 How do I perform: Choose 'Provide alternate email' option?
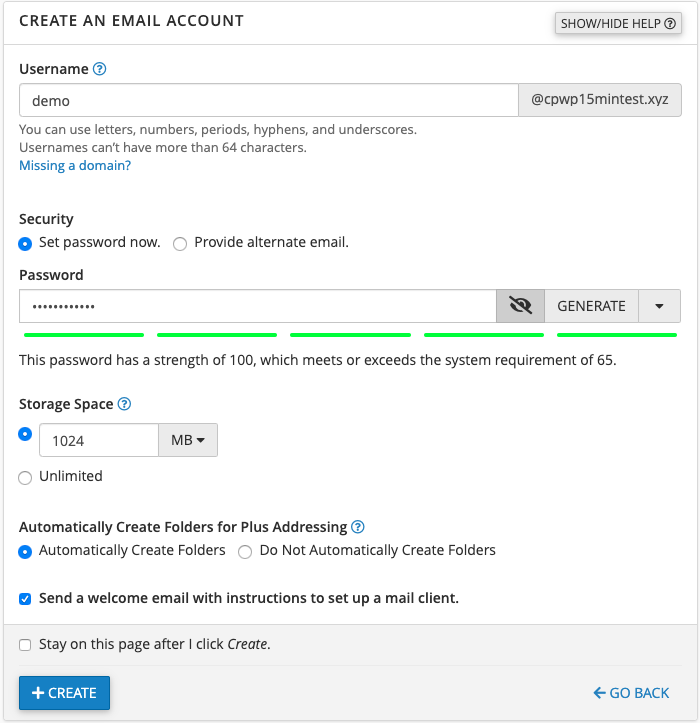[x=180, y=243]
